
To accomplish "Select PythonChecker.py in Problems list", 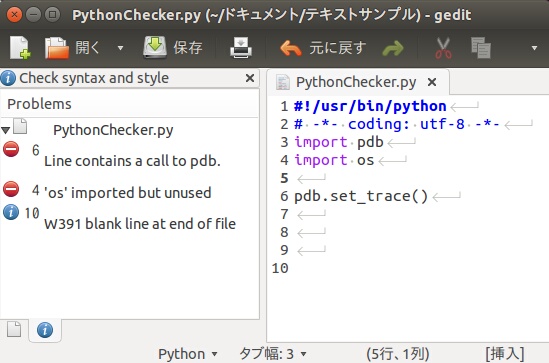I will coord(113,130).
